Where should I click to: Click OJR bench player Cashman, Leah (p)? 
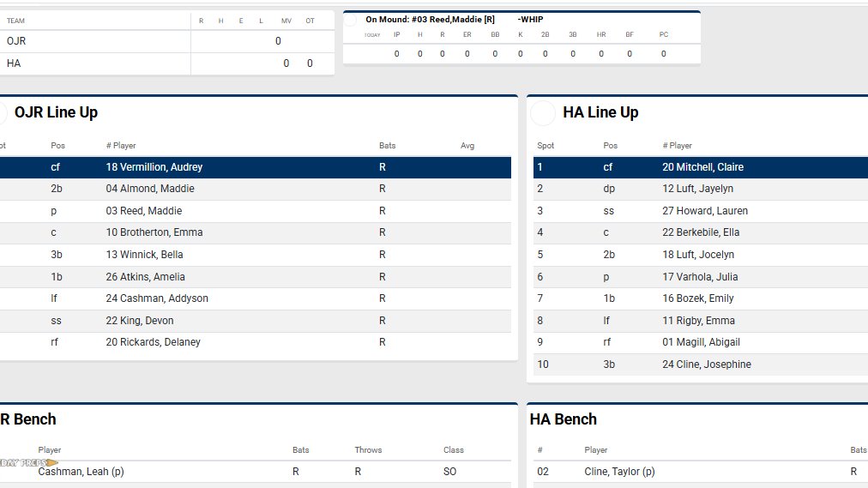coord(81,472)
